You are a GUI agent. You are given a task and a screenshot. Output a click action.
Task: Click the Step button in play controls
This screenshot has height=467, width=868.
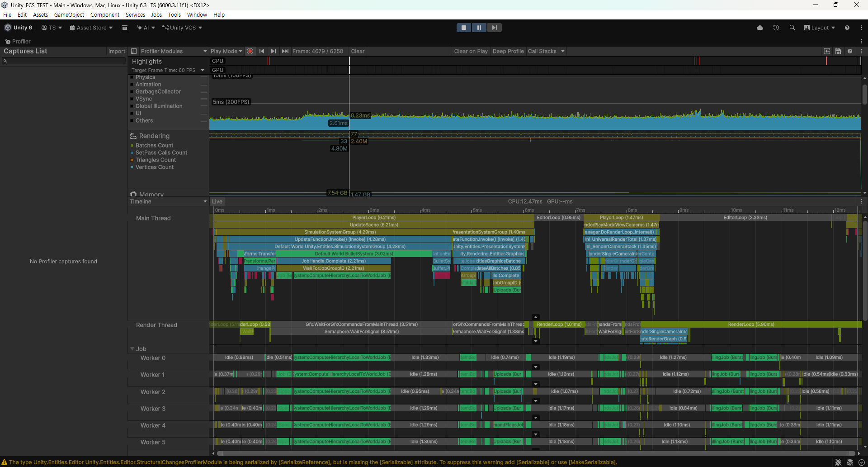coord(494,28)
